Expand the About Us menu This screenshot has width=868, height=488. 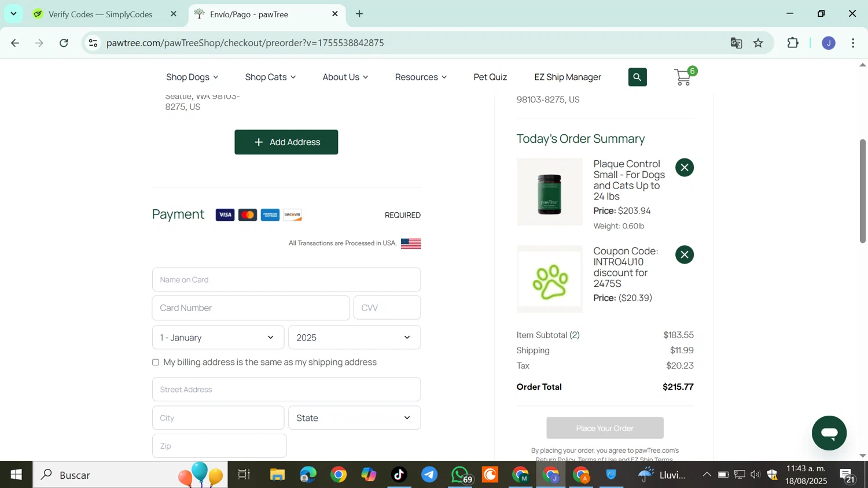tap(345, 77)
